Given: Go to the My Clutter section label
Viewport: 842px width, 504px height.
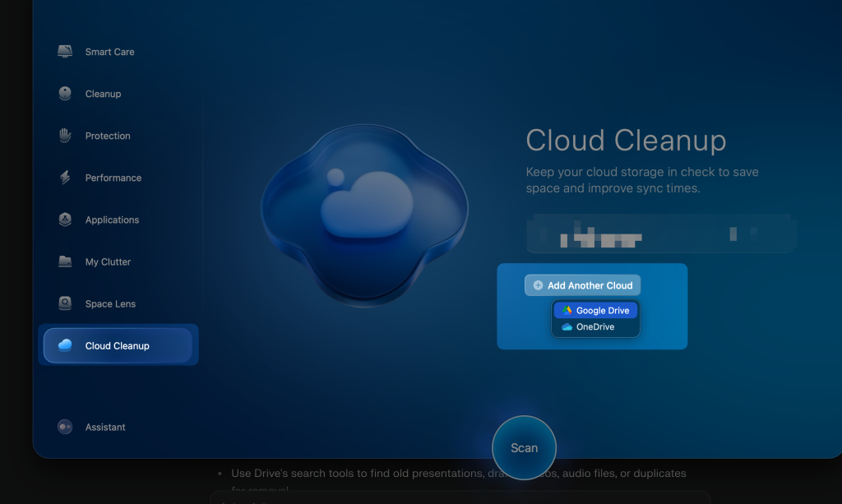Looking at the screenshot, I should pyautogui.click(x=108, y=261).
